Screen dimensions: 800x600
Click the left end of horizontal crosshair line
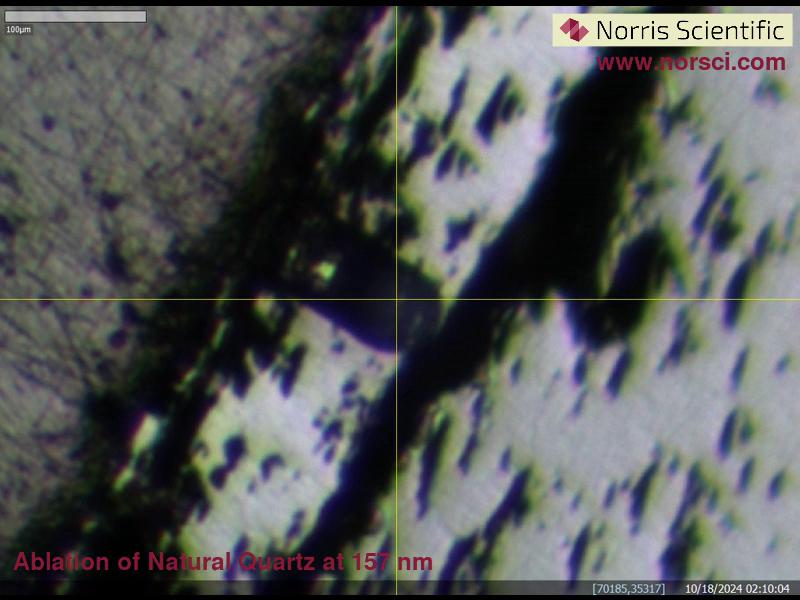pos(4,299)
